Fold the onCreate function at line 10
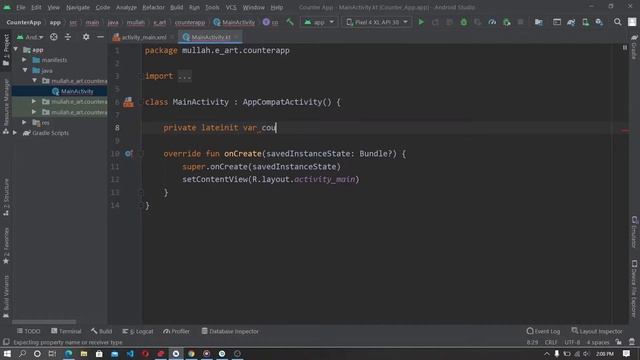The height and width of the screenshot is (360, 640). tap(141, 154)
